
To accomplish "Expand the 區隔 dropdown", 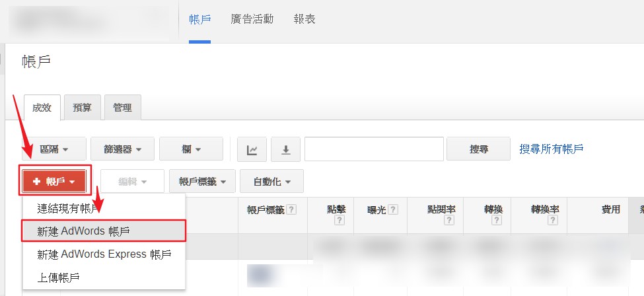I will 54,149.
